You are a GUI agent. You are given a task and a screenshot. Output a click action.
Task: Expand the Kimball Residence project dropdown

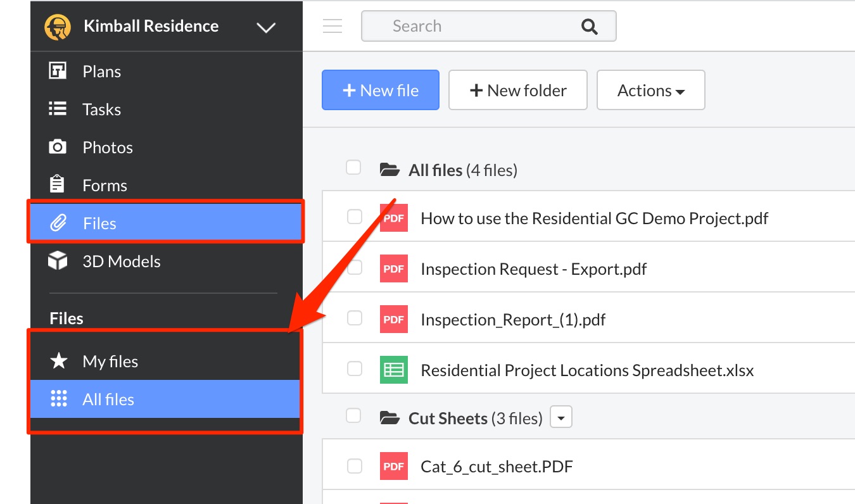pyautogui.click(x=266, y=27)
